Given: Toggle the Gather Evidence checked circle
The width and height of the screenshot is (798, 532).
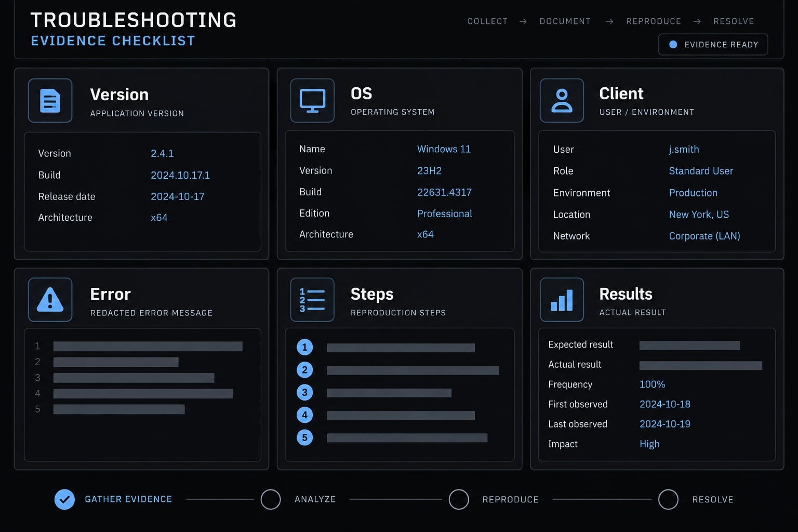Looking at the screenshot, I should (64, 499).
